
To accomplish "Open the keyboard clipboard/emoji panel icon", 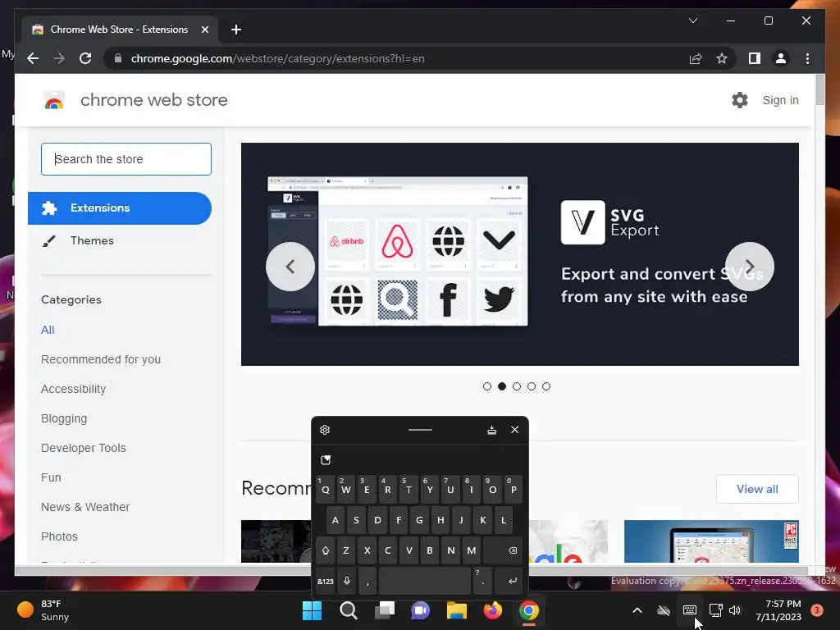I will [x=326, y=459].
